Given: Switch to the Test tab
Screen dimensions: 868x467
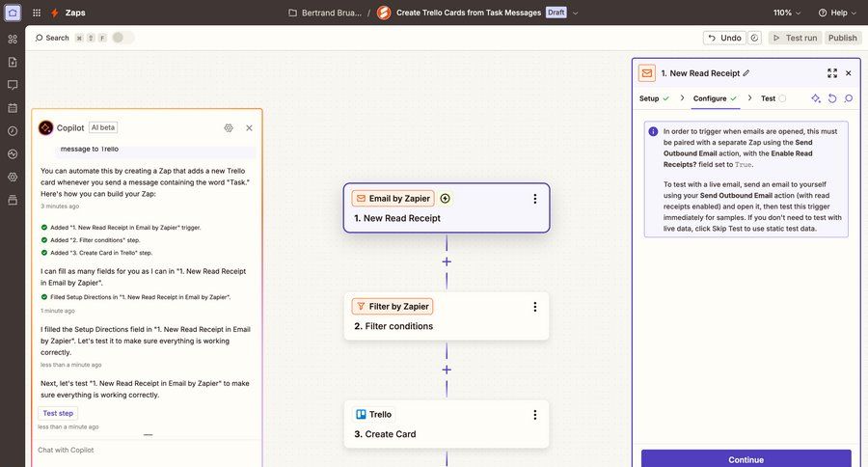Looking at the screenshot, I should pyautogui.click(x=773, y=98).
